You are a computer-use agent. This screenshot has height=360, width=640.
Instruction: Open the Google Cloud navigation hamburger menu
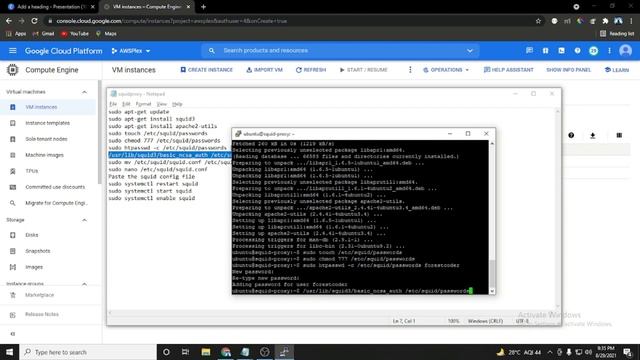point(13,51)
